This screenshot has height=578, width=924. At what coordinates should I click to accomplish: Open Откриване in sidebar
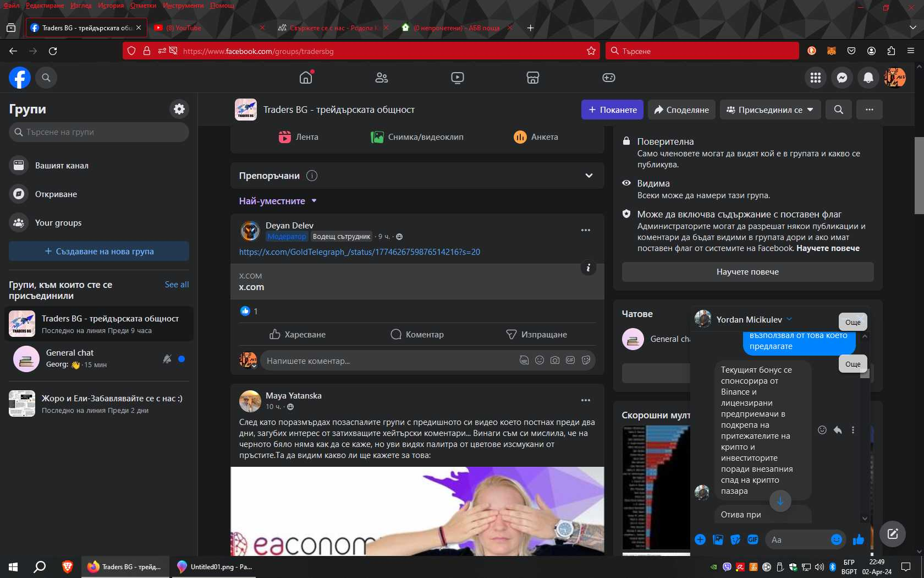99,194
